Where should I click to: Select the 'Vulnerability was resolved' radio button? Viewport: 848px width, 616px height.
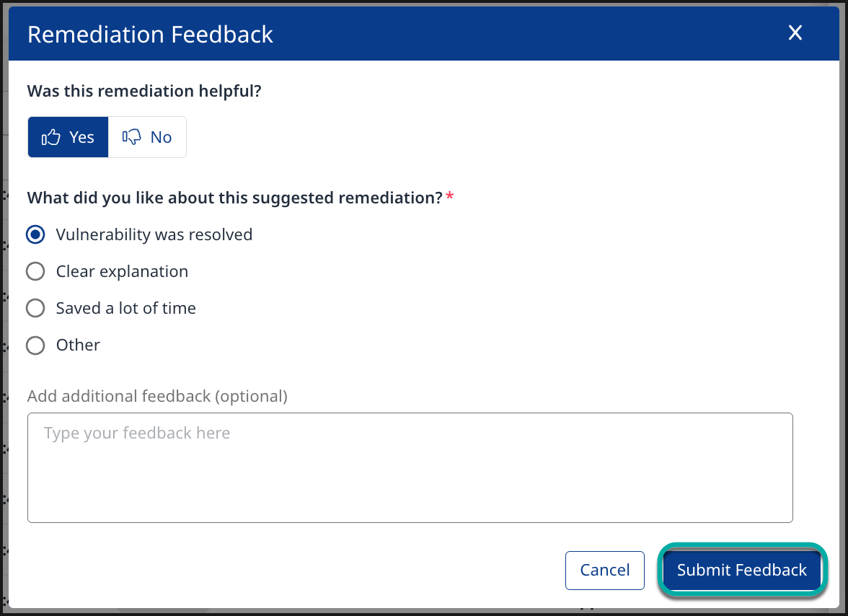(35, 234)
